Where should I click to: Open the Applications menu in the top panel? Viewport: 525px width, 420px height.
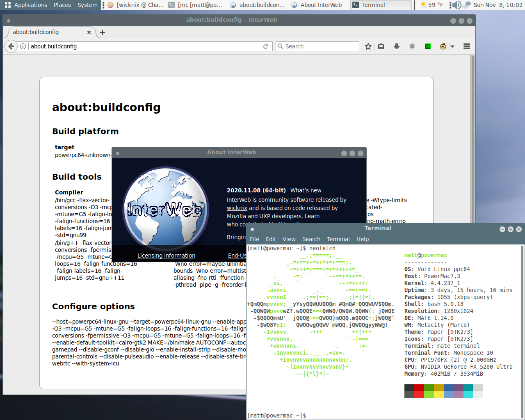click(26, 5)
